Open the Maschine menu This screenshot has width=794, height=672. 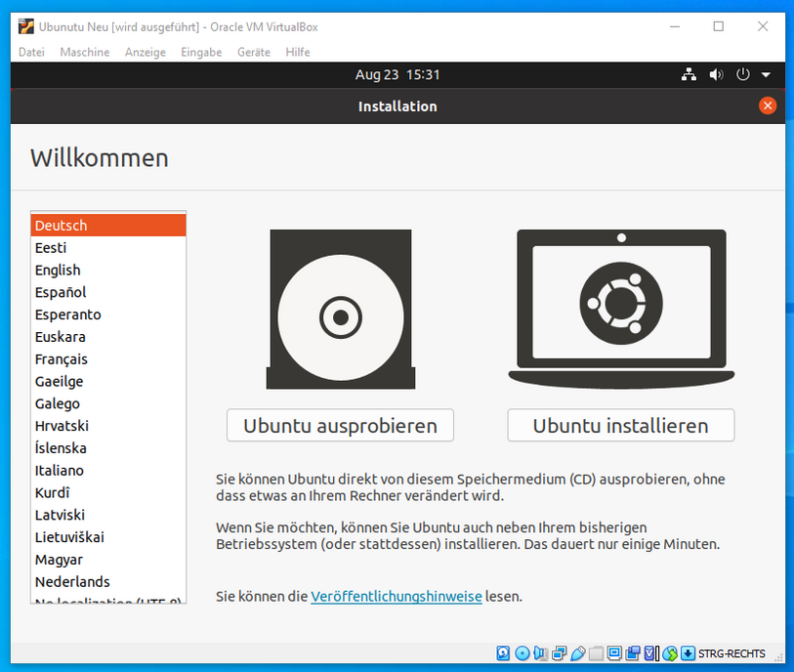click(84, 52)
